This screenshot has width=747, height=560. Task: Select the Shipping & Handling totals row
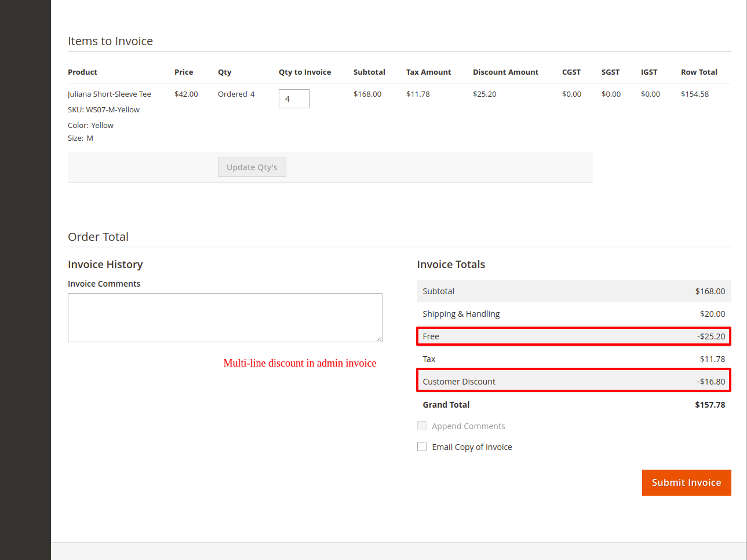573,314
